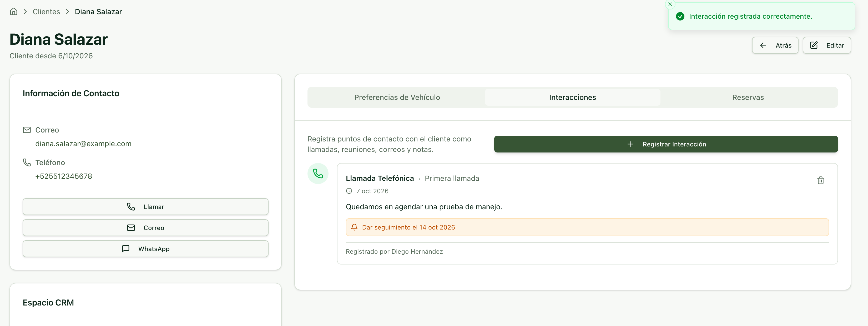Click Registrar Interacción button

(x=666, y=144)
